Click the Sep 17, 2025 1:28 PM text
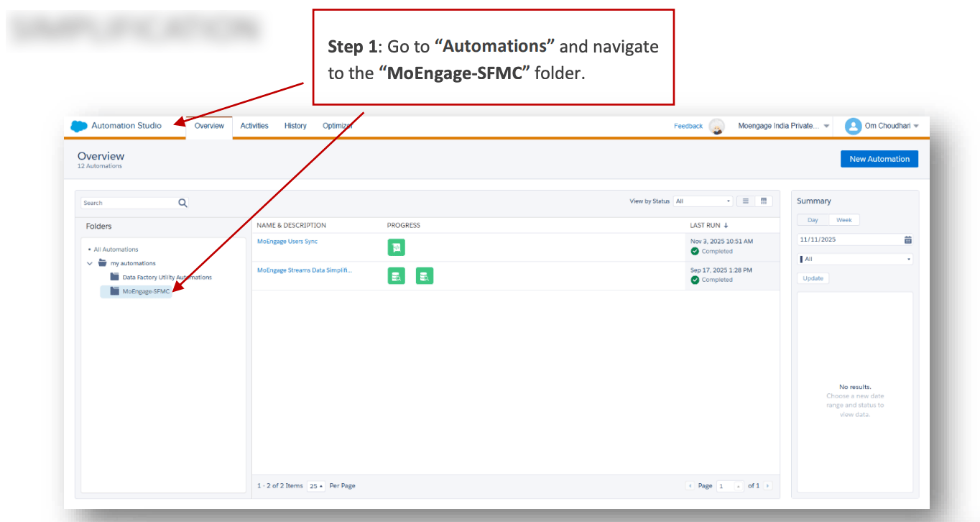 pos(721,270)
